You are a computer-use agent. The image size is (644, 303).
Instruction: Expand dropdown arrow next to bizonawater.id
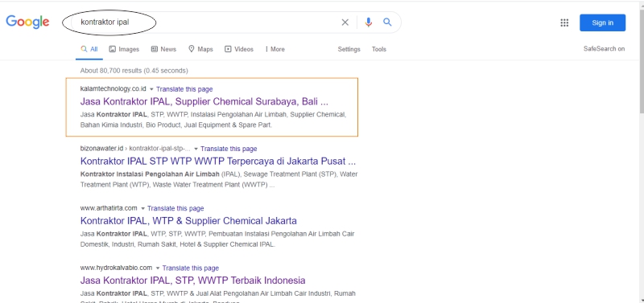(x=196, y=149)
